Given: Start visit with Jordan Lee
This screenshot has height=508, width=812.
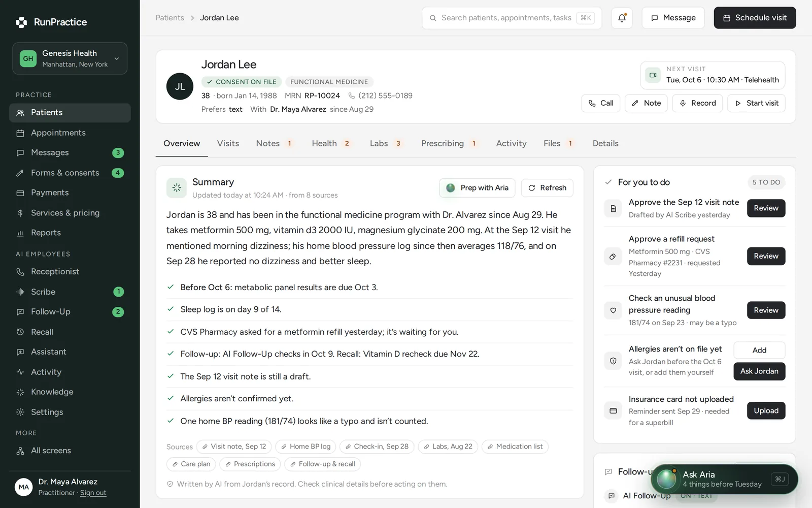Looking at the screenshot, I should (756, 103).
